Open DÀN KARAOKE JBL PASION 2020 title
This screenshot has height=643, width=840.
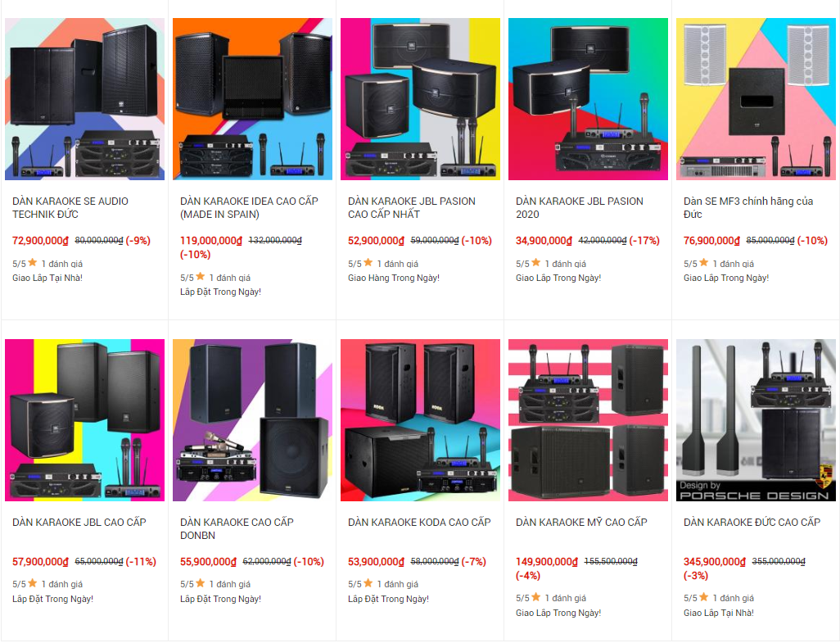coord(580,208)
